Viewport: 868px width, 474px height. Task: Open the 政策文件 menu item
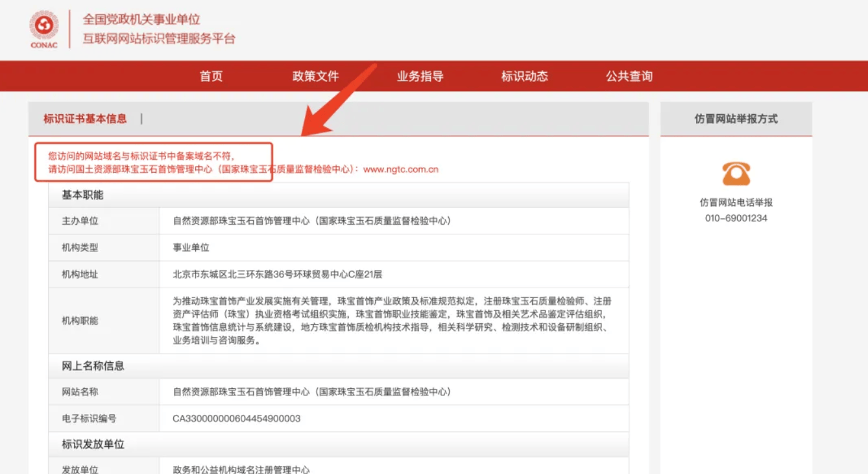point(315,77)
